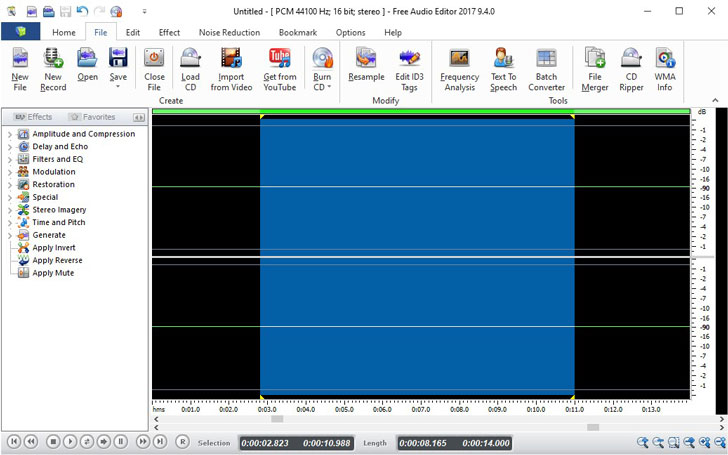The height and width of the screenshot is (455, 728).
Task: Apply Reverse to the selection
Action: pos(57,260)
